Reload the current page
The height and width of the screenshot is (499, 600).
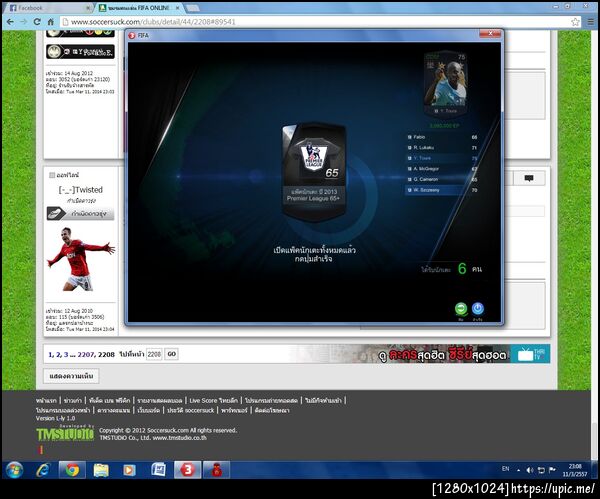click(37, 22)
